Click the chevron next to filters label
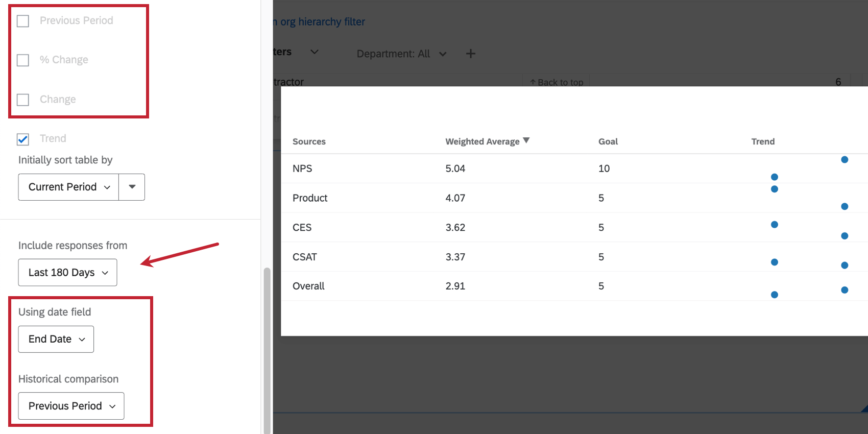Screen dimensions: 868x434 tap(315, 52)
